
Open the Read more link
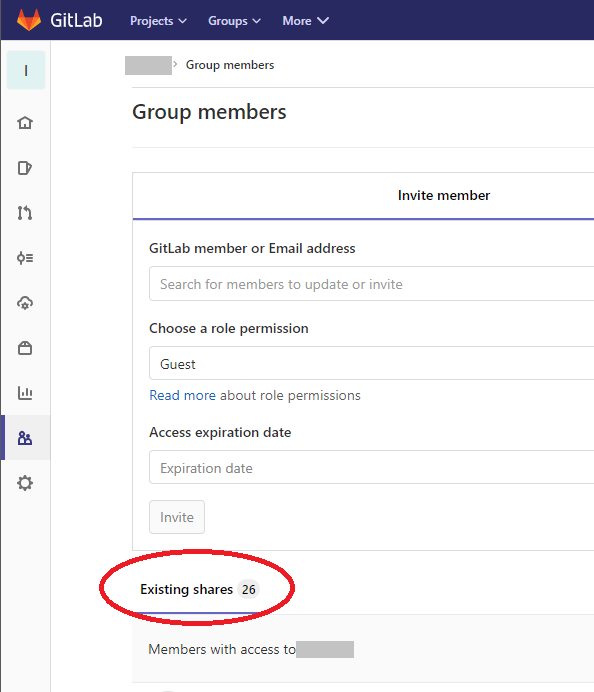click(x=182, y=395)
